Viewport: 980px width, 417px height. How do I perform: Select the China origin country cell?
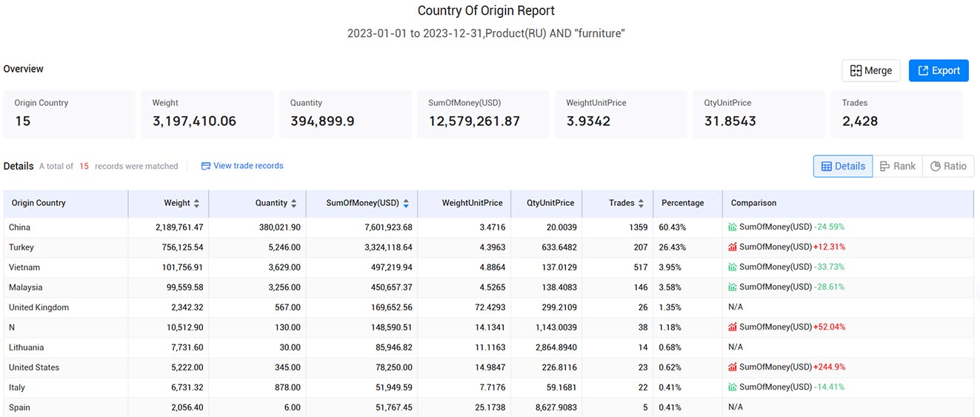[x=66, y=227]
